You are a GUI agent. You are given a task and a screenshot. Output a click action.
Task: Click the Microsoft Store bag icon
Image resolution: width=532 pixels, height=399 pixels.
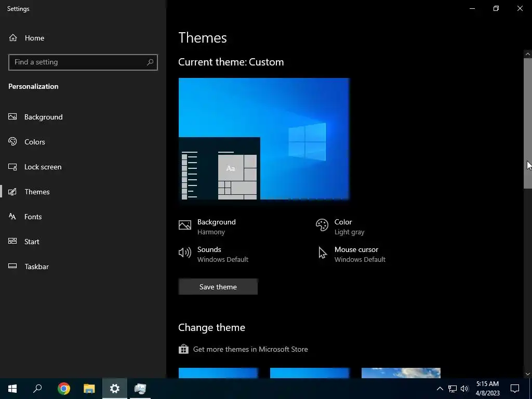pyautogui.click(x=183, y=349)
